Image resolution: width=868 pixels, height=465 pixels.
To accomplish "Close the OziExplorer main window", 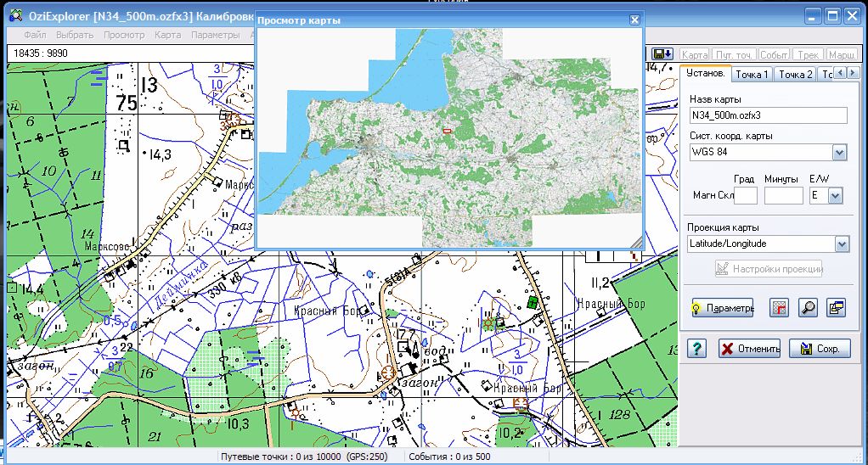I will (x=853, y=15).
